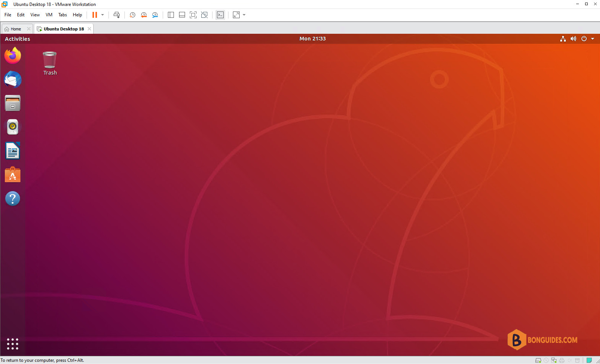Open Rhythmbox music player from the dock
This screenshot has height=364, width=600.
[x=13, y=127]
